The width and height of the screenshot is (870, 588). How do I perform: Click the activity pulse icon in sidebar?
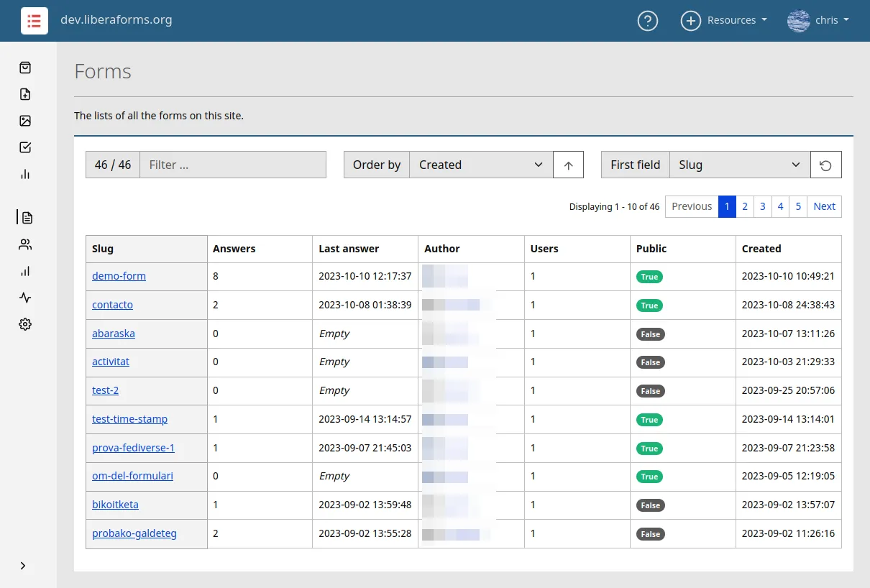(25, 298)
